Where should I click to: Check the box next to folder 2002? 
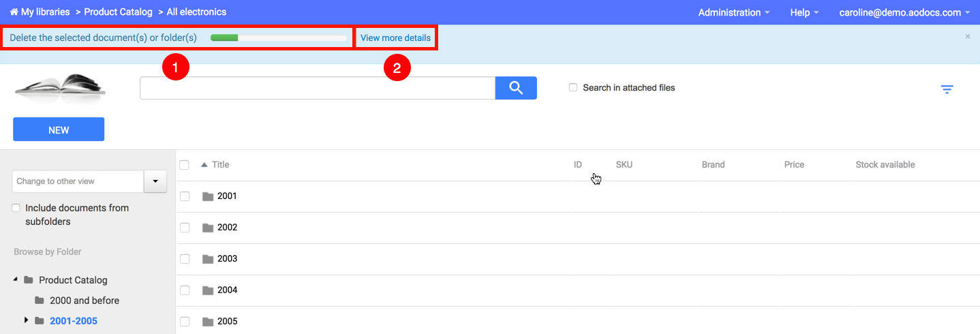pyautogui.click(x=184, y=228)
